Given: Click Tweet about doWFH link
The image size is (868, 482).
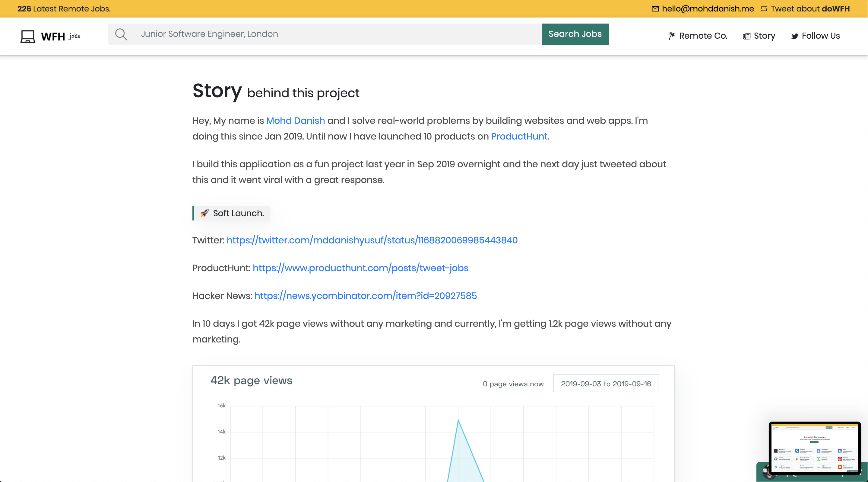Looking at the screenshot, I should (x=810, y=9).
